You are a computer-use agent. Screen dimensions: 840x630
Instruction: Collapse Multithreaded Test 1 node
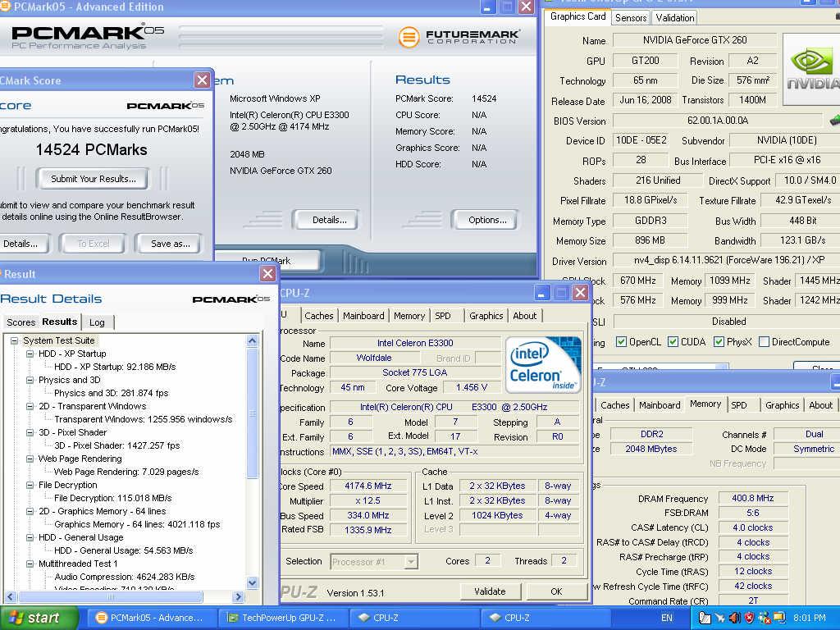(30, 564)
